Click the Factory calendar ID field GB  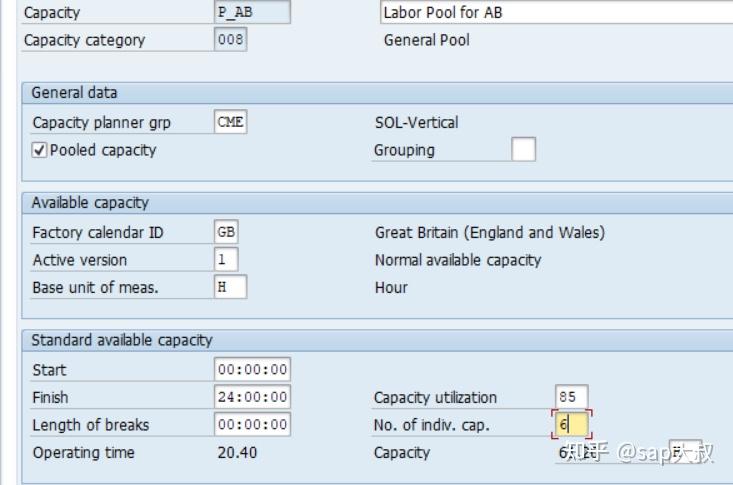(x=226, y=232)
